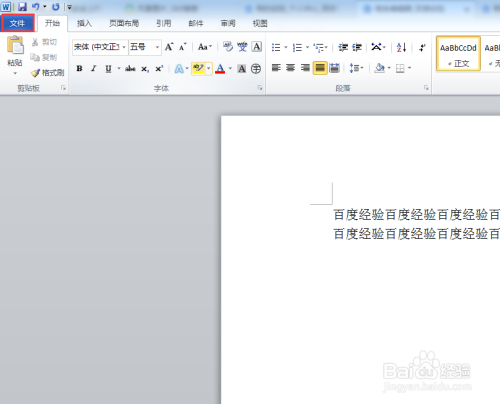Toggle subscript x₂
Image resolution: width=500 pixels, height=404 pixels.
[x=145, y=69]
